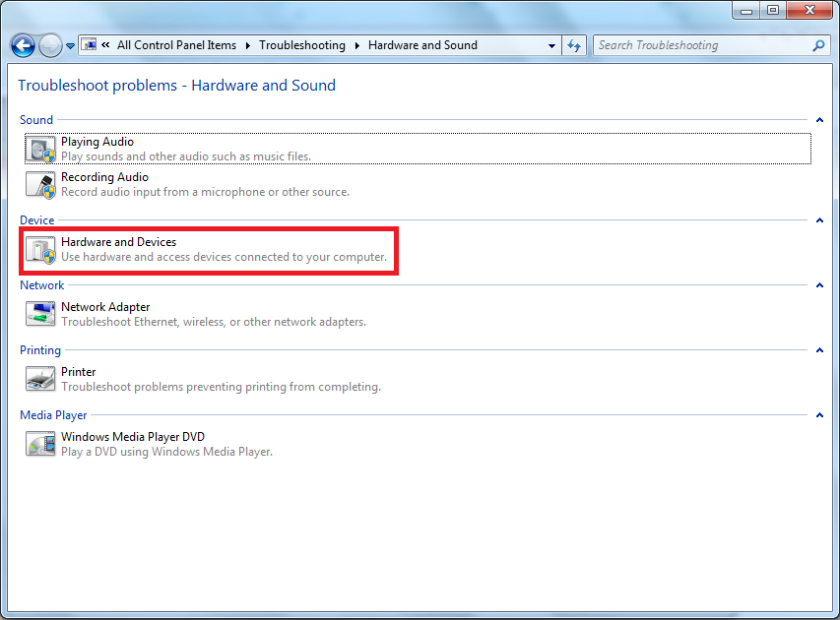Image resolution: width=840 pixels, height=620 pixels.
Task: Click the Printing section heading
Action: (x=40, y=350)
